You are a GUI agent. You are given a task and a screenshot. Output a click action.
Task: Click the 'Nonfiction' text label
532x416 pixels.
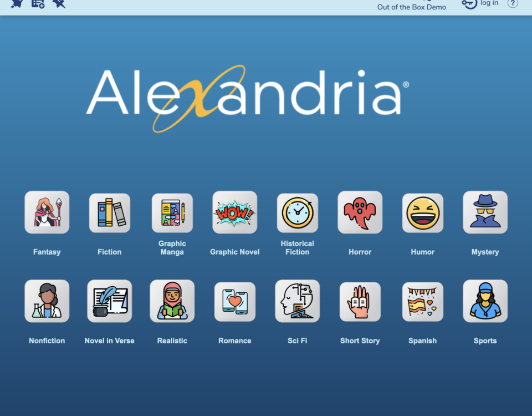tap(47, 341)
